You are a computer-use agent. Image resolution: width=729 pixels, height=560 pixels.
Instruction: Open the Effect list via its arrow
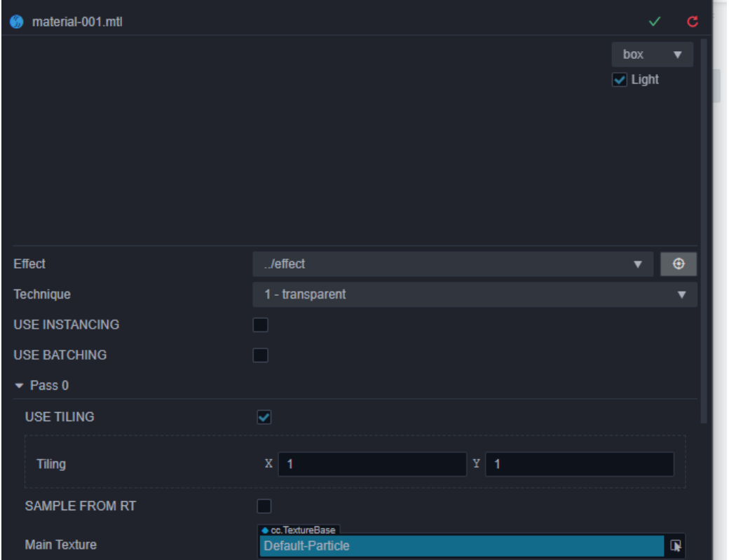[637, 264]
